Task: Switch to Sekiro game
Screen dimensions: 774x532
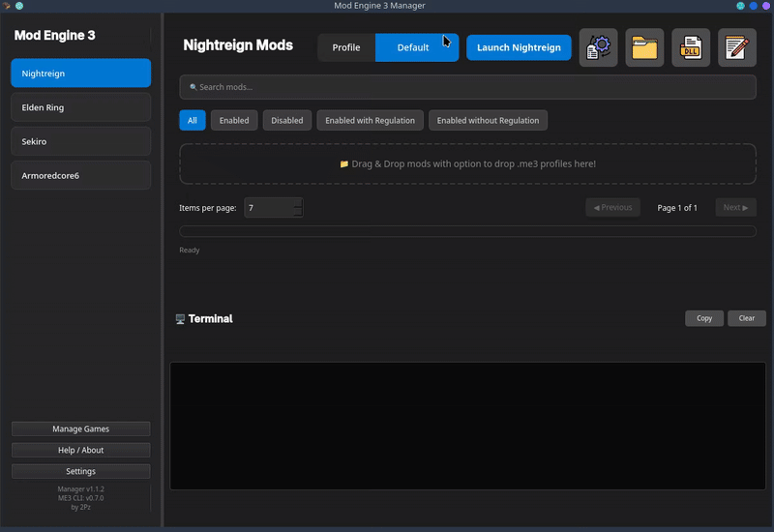Action: [81, 141]
